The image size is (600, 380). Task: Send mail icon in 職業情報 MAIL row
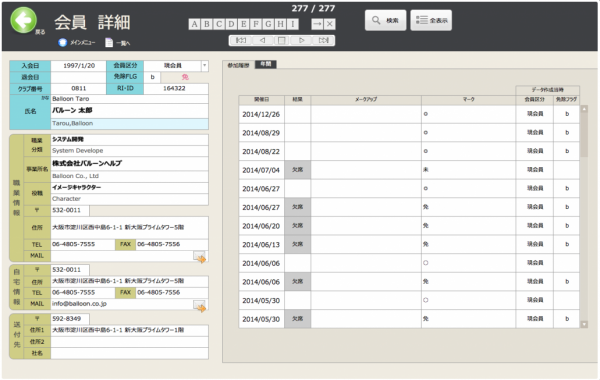[200, 257]
